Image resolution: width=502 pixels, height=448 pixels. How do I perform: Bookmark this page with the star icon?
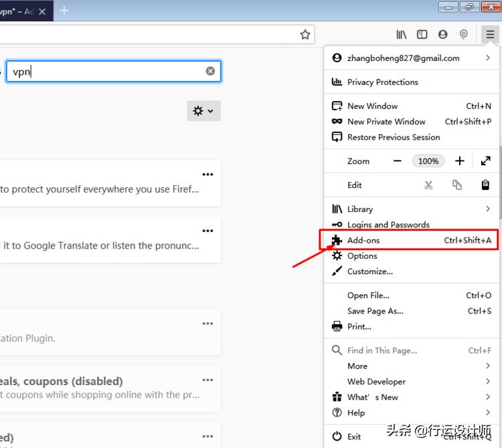click(x=305, y=34)
